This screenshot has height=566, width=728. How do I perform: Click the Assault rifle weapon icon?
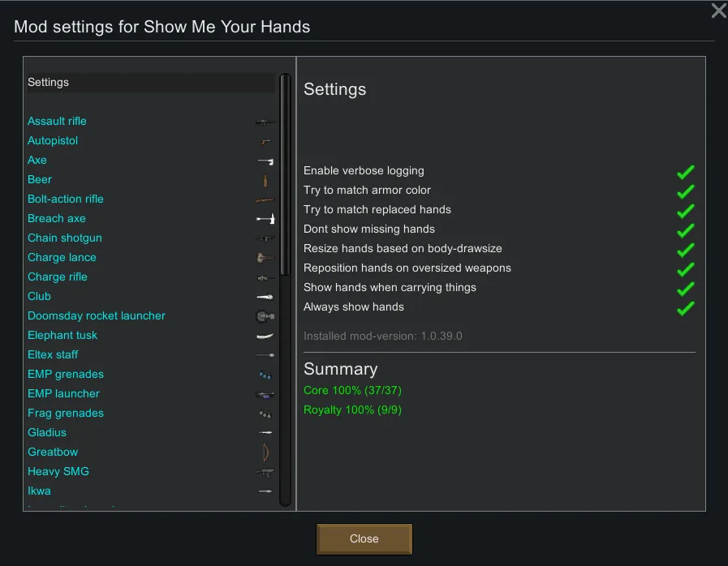(265, 122)
